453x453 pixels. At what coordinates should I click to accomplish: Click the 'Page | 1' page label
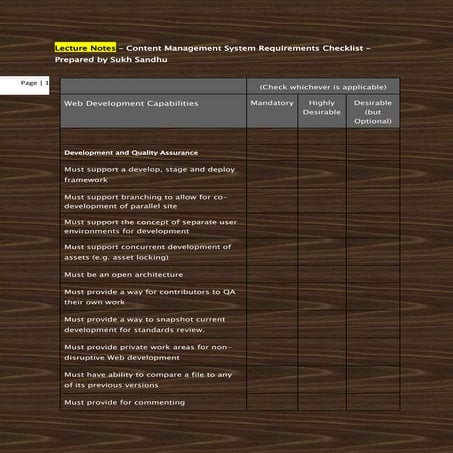(35, 83)
